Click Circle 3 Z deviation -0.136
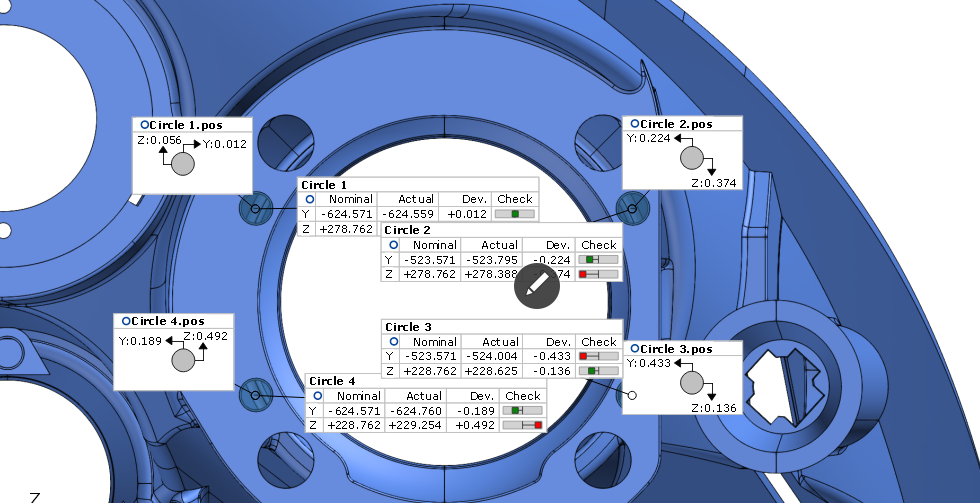This screenshot has height=503, width=980. coord(551,371)
